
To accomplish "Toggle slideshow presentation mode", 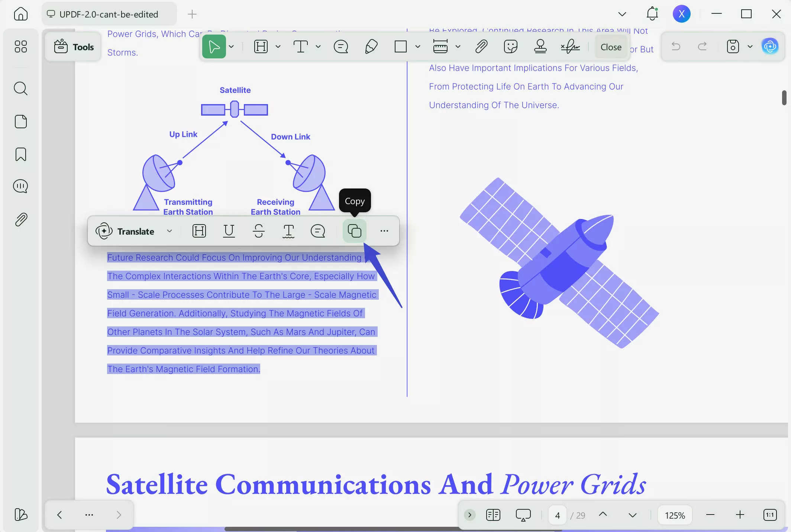I will (523, 515).
